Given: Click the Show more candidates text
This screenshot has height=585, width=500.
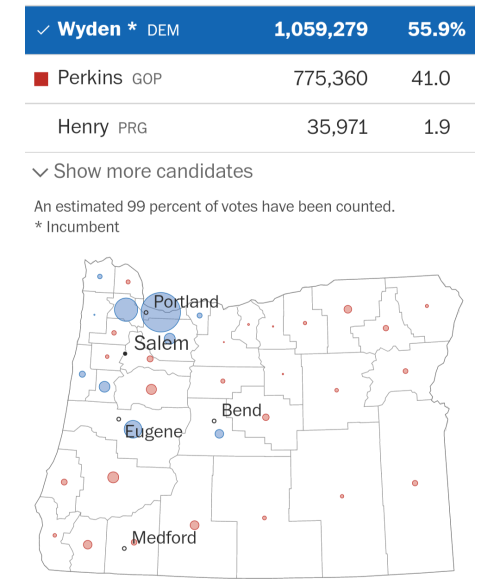Looking at the screenshot, I should point(153,171).
